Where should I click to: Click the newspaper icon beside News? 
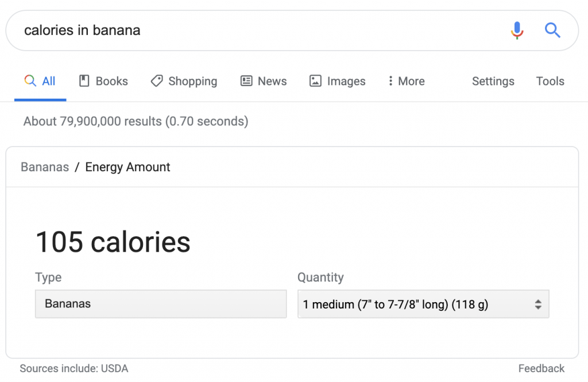[246, 81]
